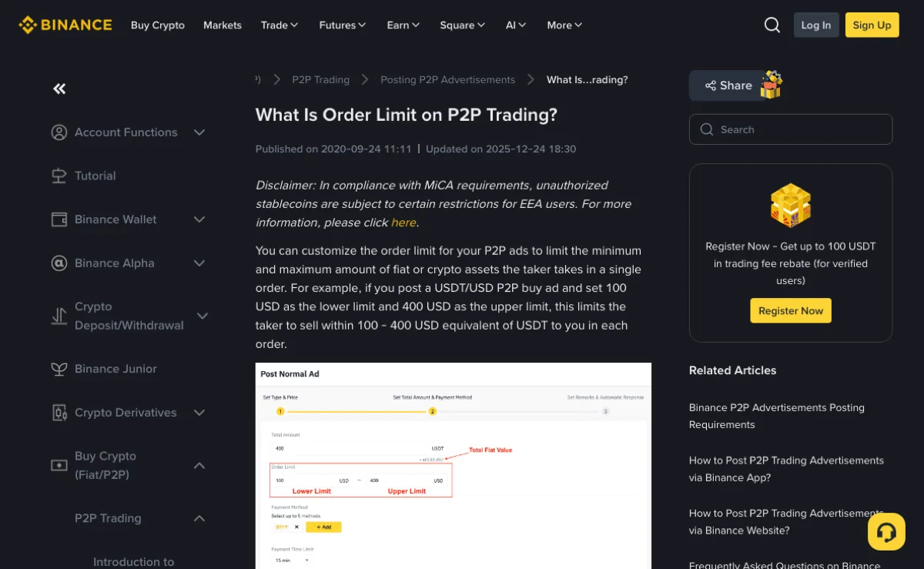Click the search icon in article search

(x=707, y=129)
